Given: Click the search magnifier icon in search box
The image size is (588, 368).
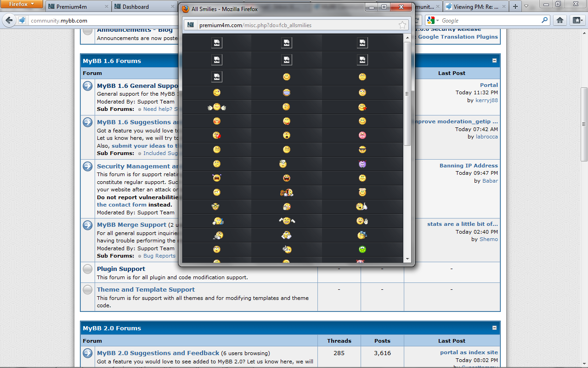Looking at the screenshot, I should (x=545, y=20).
